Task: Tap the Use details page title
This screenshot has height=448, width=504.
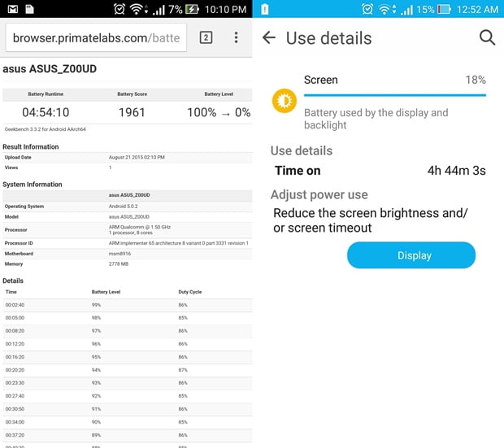Action: (329, 38)
